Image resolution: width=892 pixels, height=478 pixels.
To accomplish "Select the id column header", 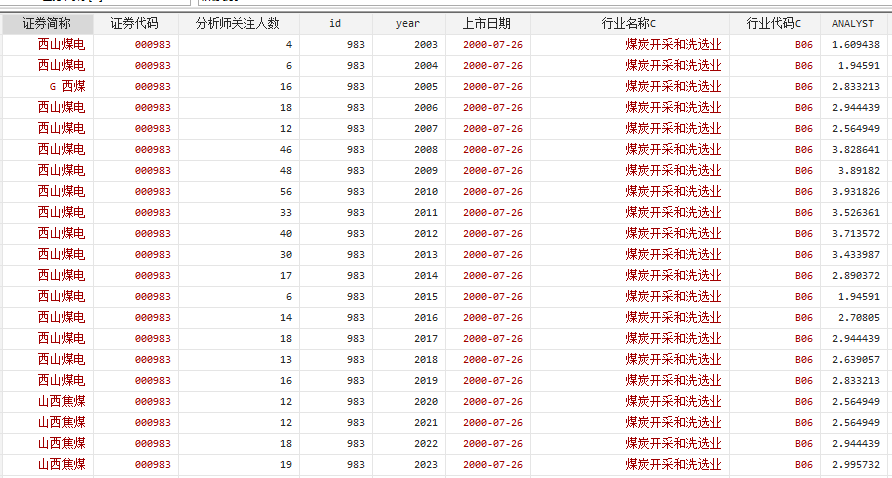I will tap(334, 23).
